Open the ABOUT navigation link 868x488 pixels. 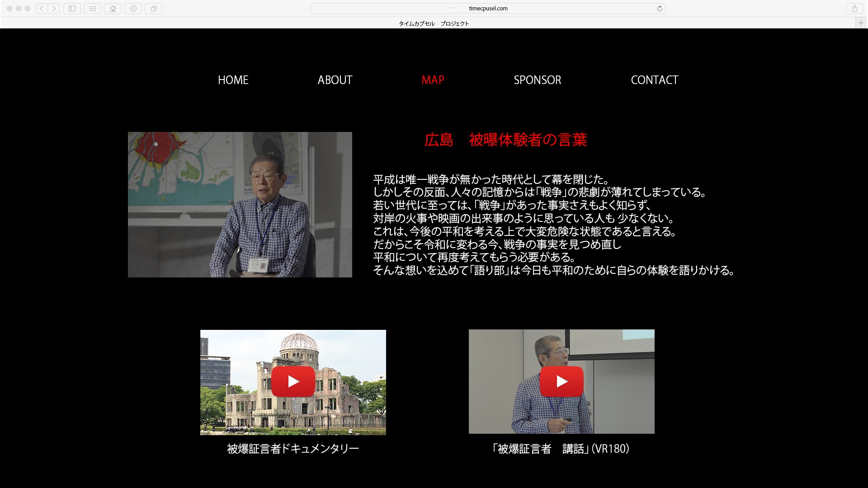pos(335,80)
